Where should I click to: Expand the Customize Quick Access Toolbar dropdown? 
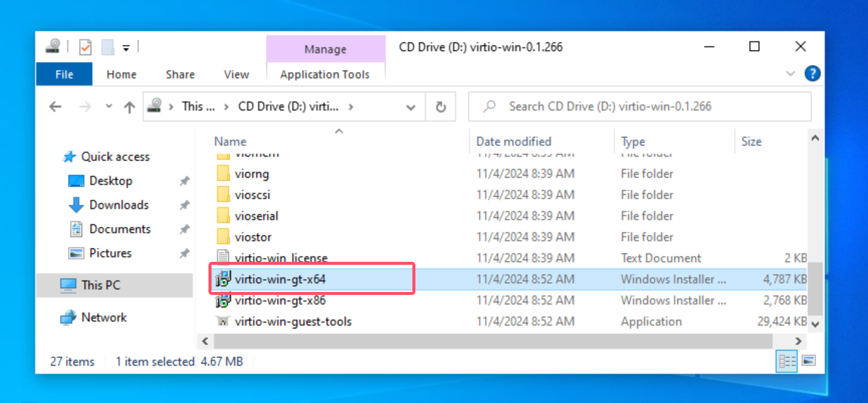pos(126,48)
